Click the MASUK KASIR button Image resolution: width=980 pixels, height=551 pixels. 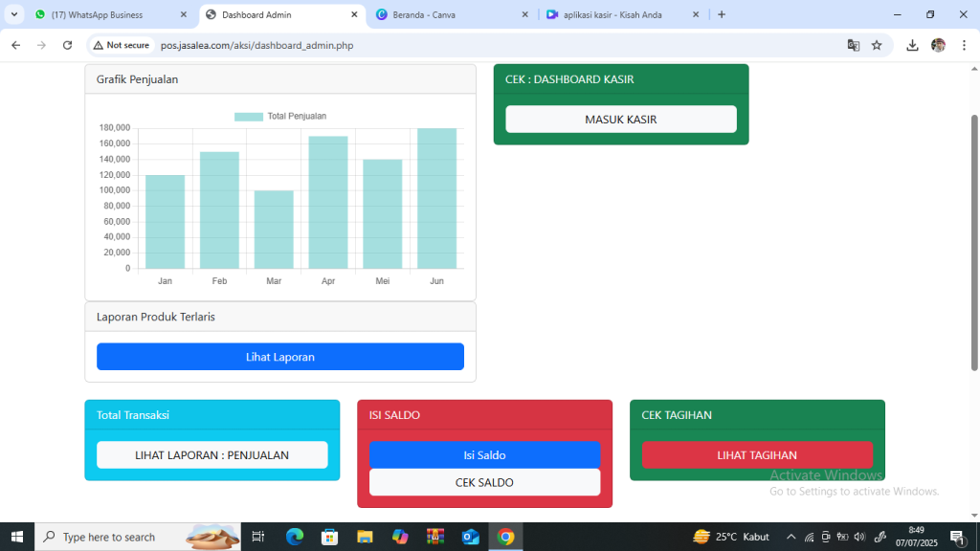click(x=620, y=119)
